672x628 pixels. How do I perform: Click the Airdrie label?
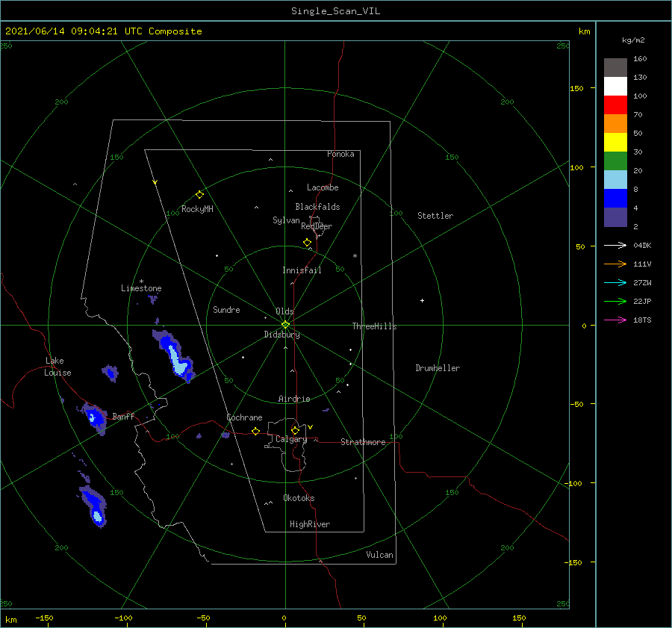294,399
